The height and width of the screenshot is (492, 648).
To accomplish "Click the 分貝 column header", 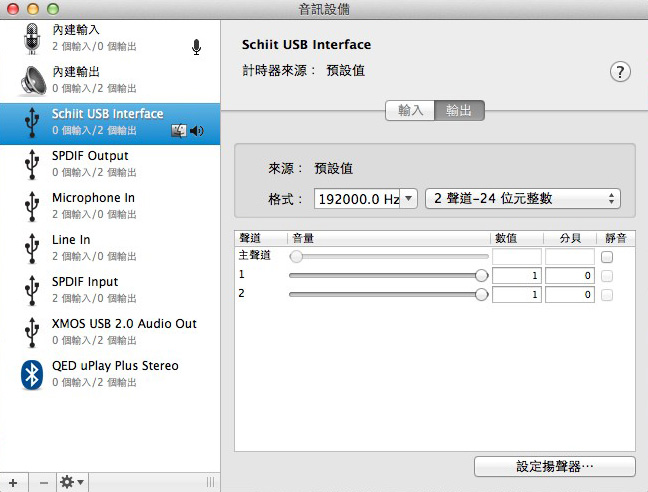I will pyautogui.click(x=570, y=238).
